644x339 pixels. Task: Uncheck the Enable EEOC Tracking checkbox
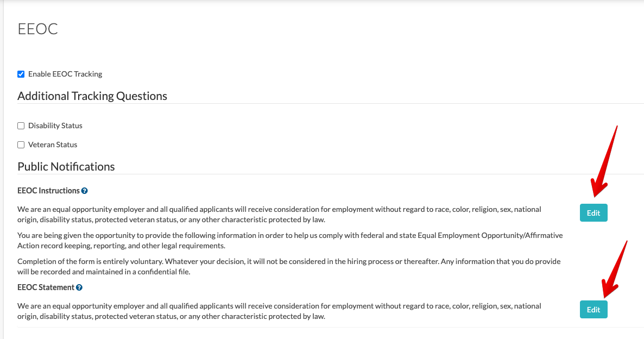click(21, 74)
